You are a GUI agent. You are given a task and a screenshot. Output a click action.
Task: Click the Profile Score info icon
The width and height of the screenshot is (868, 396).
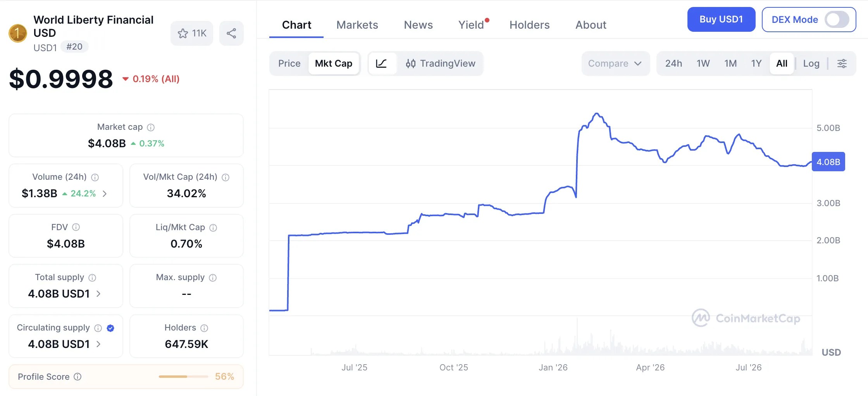tap(77, 377)
